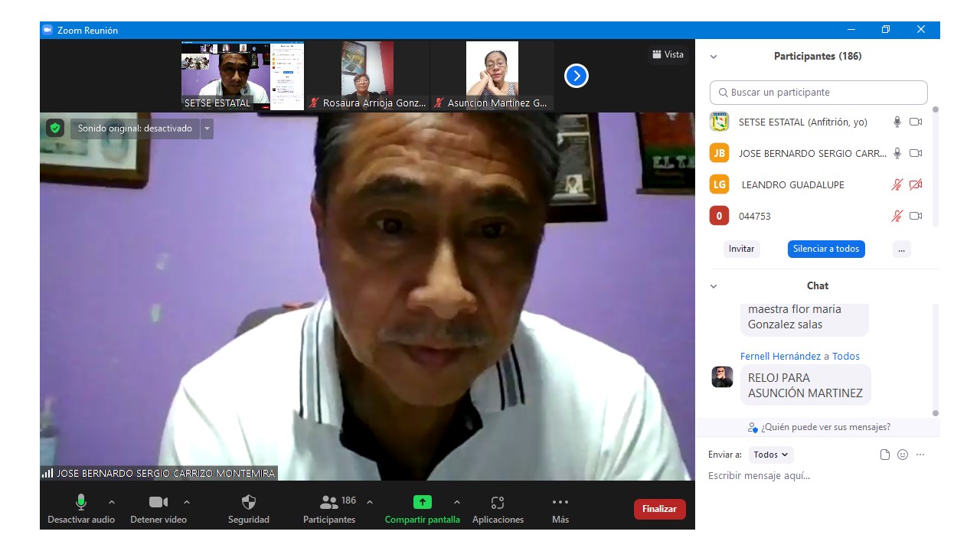Open the chat emoji picker
980x551 pixels.
903,455
